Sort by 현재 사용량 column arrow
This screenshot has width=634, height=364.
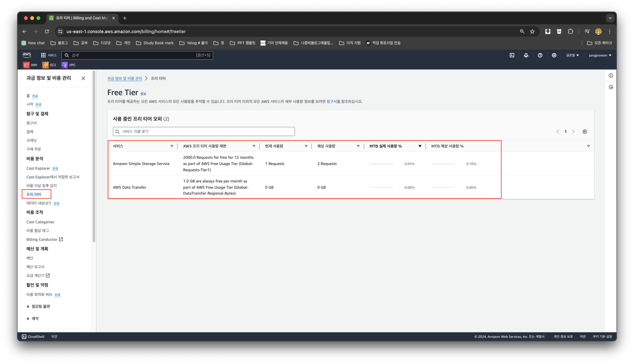306,146
